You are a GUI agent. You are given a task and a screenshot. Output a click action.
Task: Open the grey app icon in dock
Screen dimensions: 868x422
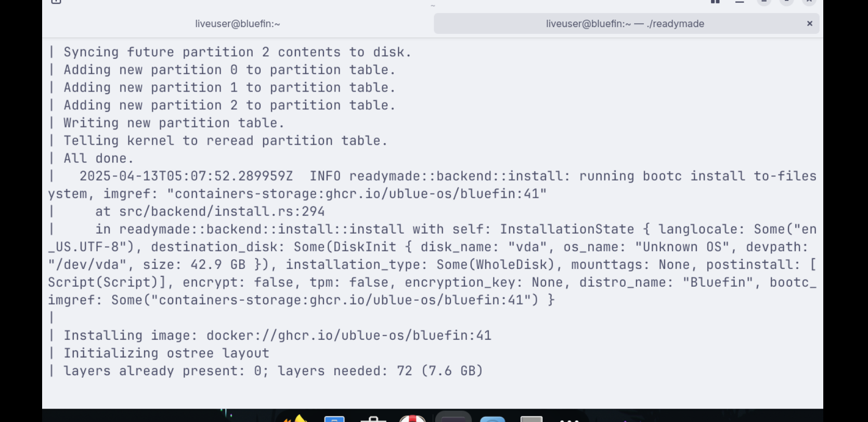click(x=532, y=419)
